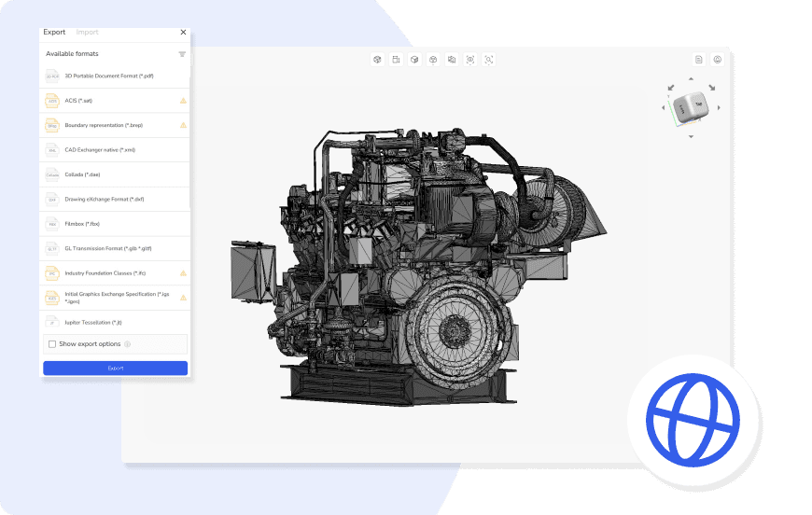This screenshot has width=812, height=515.
Task: Select the solid cube view toolbar icon
Action: point(414,60)
